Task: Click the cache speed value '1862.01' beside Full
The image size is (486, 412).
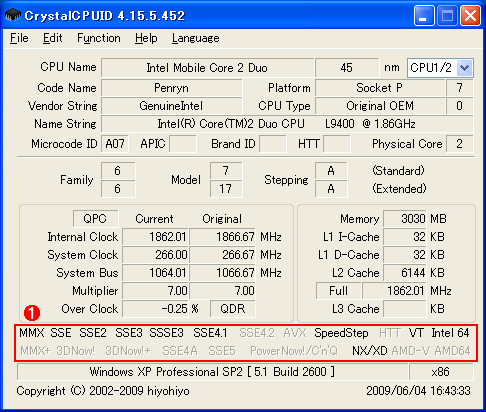Action: 394,291
